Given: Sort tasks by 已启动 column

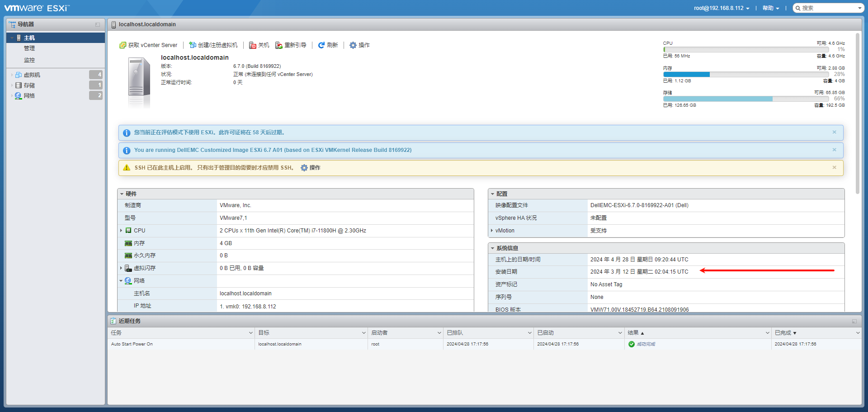Looking at the screenshot, I should (x=545, y=333).
